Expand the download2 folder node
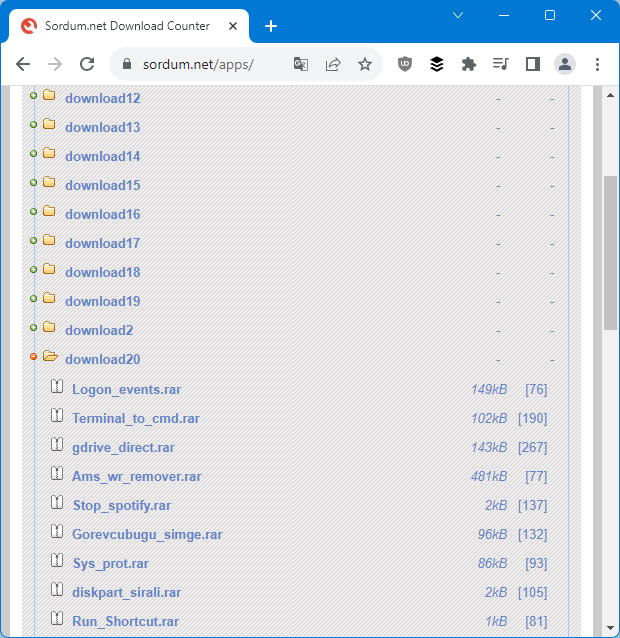The image size is (620, 638). 33,327
